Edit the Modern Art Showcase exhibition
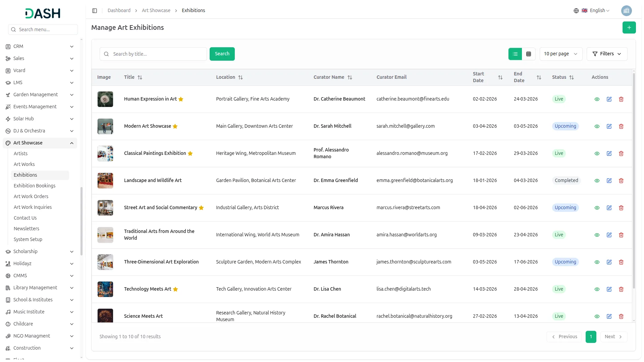The image size is (644, 362). tap(609, 126)
